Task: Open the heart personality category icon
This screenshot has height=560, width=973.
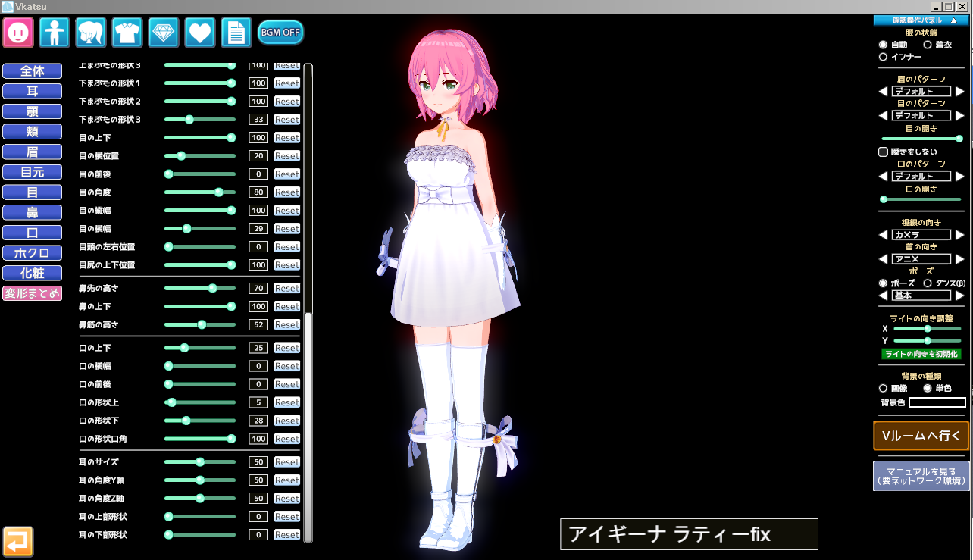Action: [200, 33]
